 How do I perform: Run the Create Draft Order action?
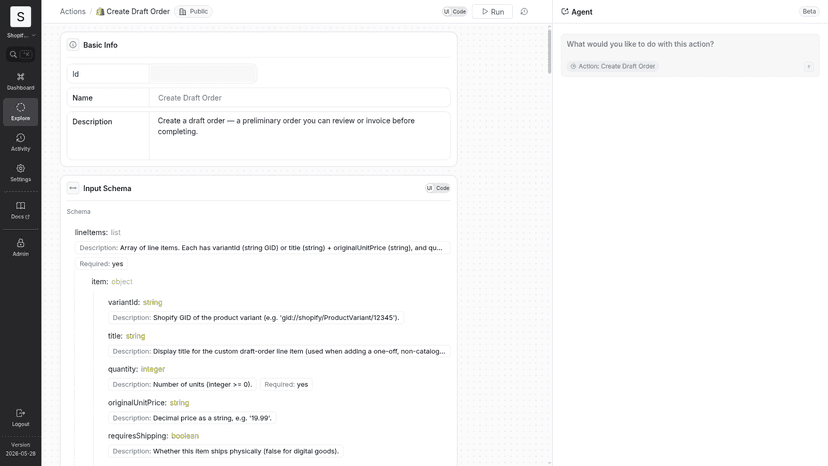coord(492,12)
